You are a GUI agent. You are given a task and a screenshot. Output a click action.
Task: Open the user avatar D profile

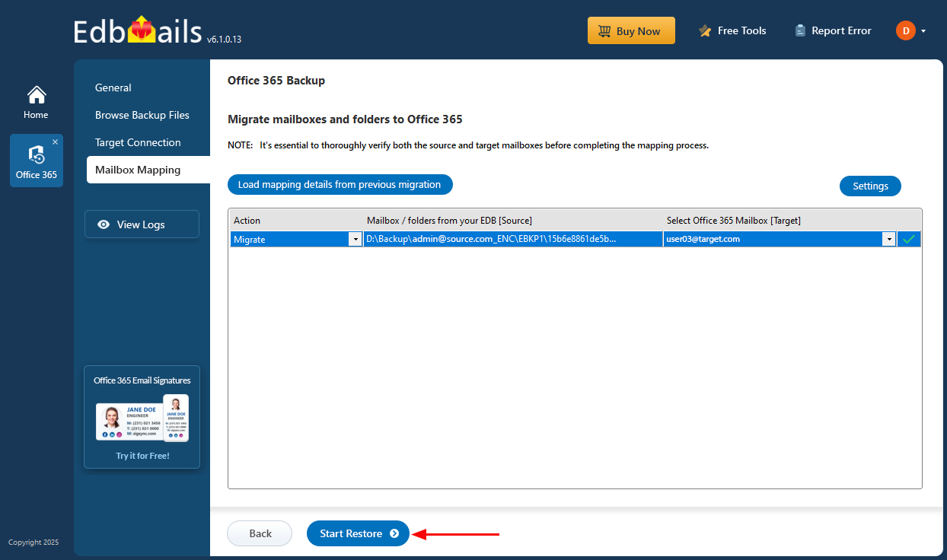click(x=905, y=30)
